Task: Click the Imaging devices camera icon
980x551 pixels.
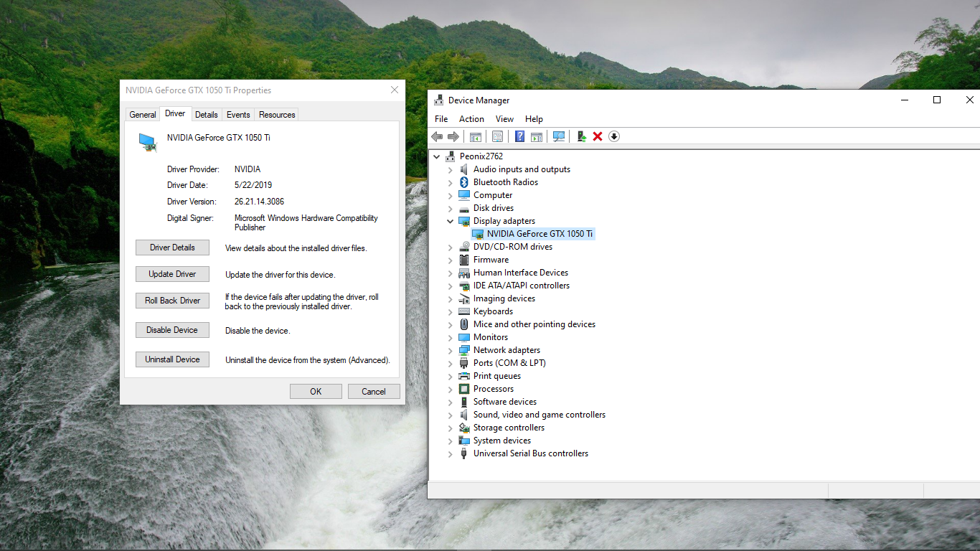Action: [464, 298]
